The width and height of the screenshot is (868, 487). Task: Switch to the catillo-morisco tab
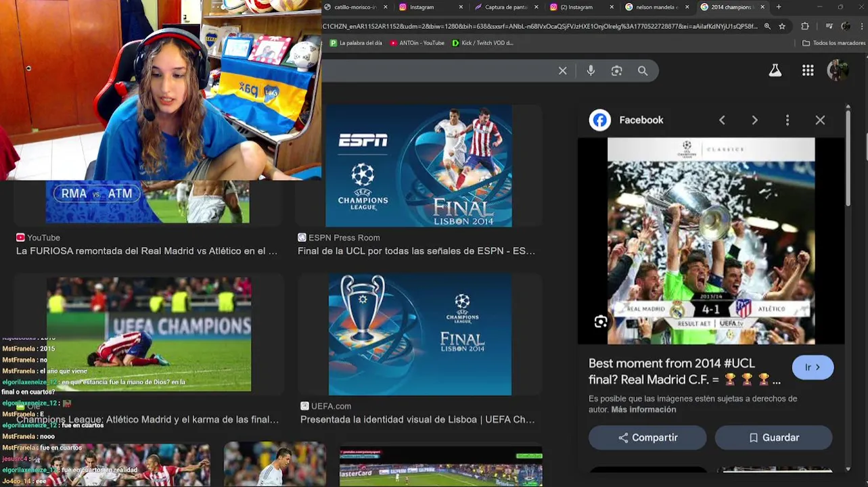[355, 7]
